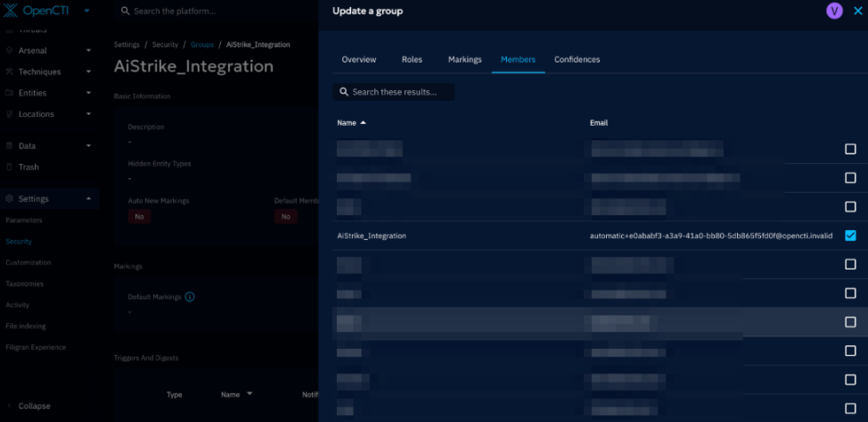Click the AiStrike_Integration page title
The width and height of the screenshot is (868, 422).
(x=193, y=67)
